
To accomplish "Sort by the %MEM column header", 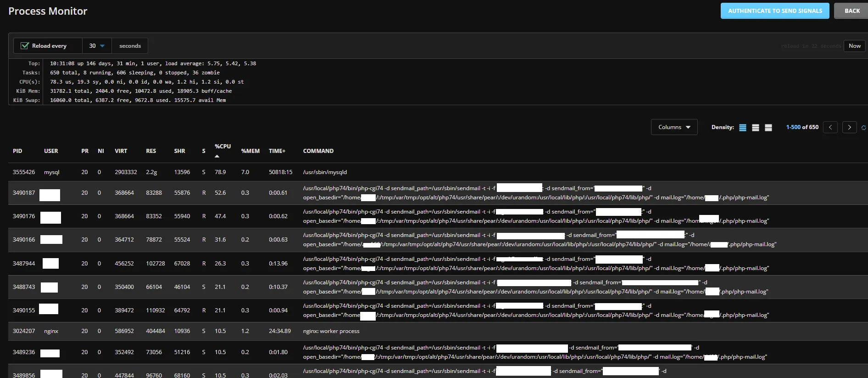I will pos(250,151).
